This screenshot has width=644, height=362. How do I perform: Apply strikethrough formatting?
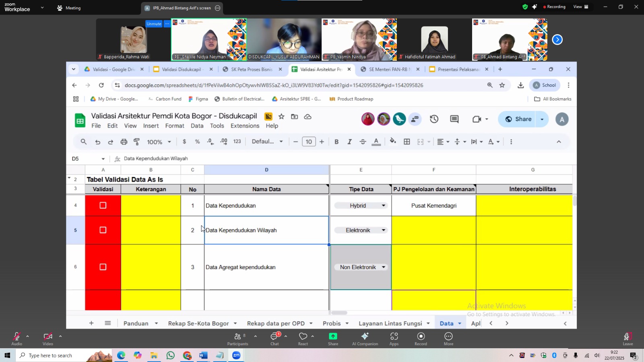coord(363,142)
